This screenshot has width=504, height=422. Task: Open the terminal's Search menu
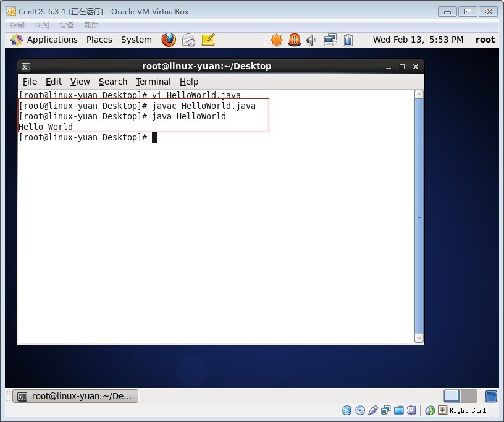pos(112,82)
